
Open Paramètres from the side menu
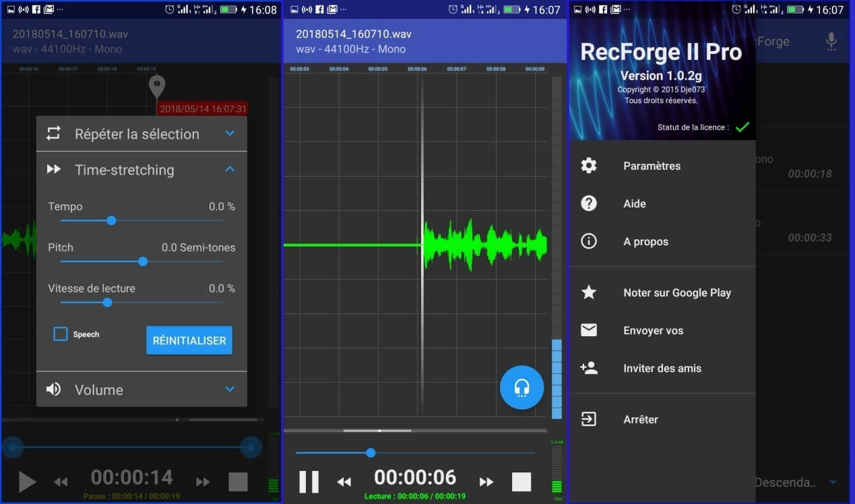(x=652, y=166)
